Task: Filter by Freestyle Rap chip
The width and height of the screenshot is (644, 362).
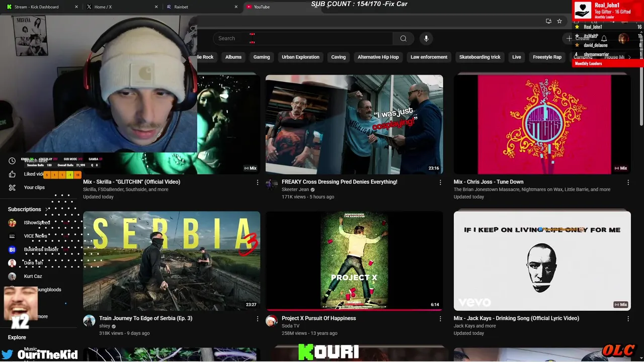Action: [x=547, y=57]
